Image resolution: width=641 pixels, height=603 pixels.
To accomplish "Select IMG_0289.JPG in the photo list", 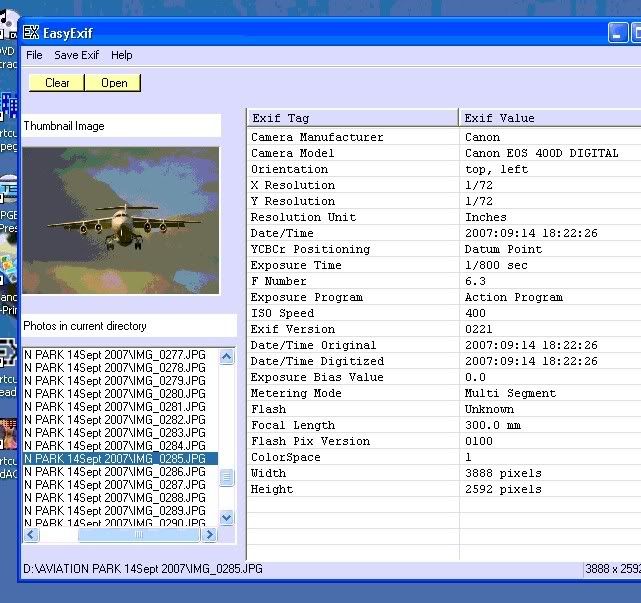I will coord(114,510).
